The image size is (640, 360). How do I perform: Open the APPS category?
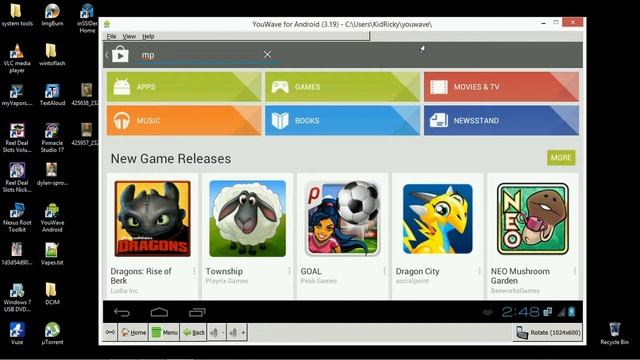tap(184, 87)
